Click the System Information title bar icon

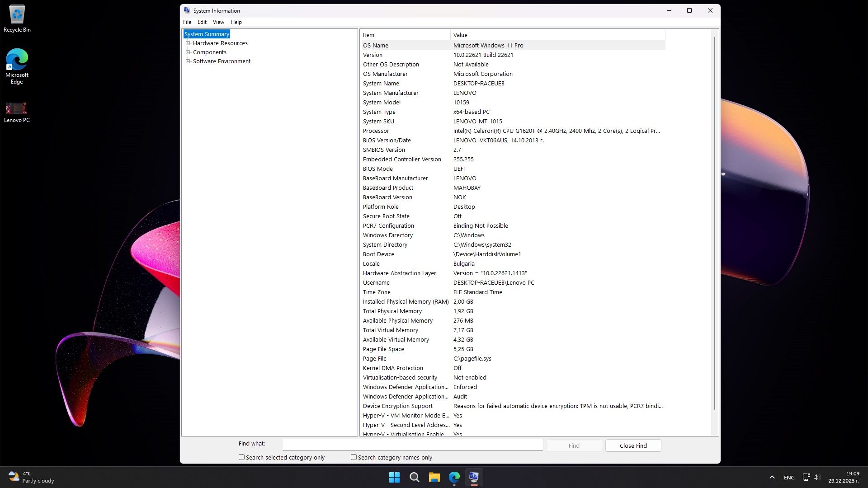(187, 10)
